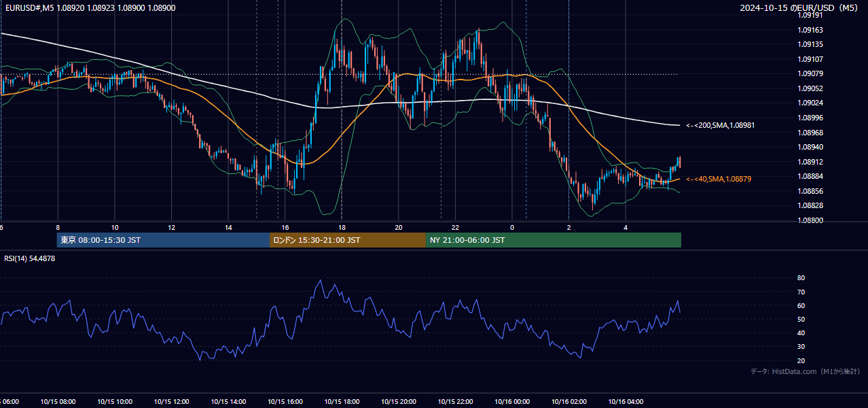Screen dimensions: 868x408
Task: Click the RSI(14) 54.4878 indicator label
Action: click(30, 258)
